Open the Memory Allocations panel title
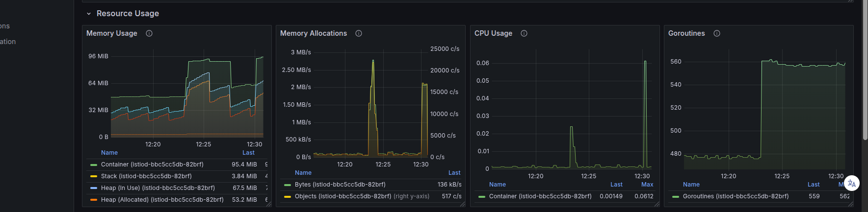 point(314,33)
